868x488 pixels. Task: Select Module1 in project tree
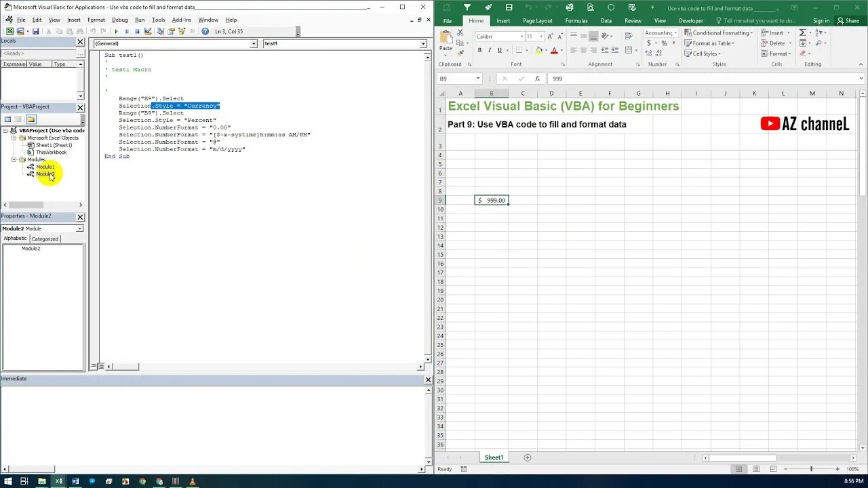(45, 167)
